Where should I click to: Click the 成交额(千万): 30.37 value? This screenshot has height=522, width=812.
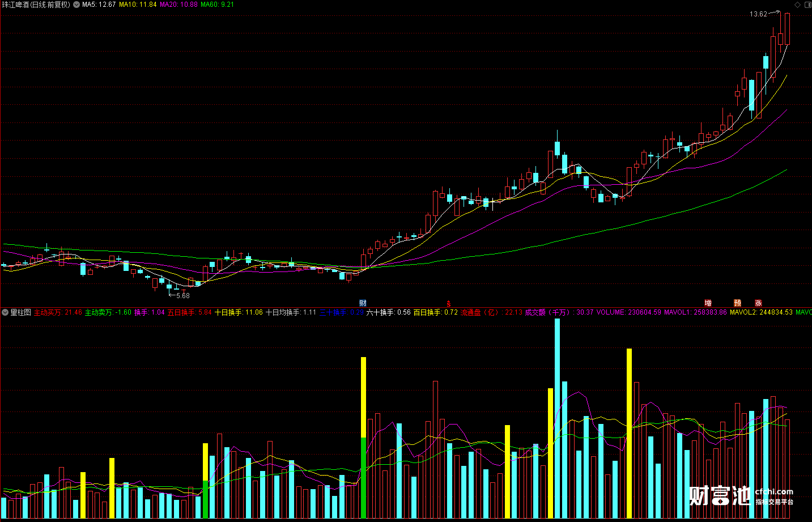point(559,312)
